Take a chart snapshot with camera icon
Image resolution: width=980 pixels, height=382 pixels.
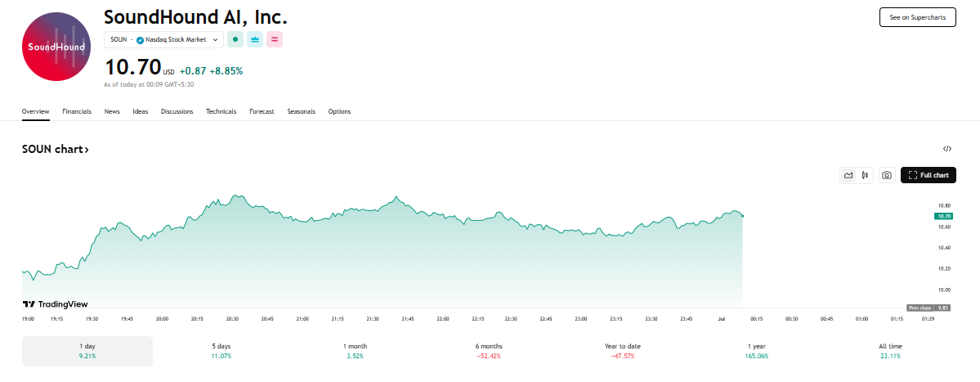pyautogui.click(x=886, y=175)
